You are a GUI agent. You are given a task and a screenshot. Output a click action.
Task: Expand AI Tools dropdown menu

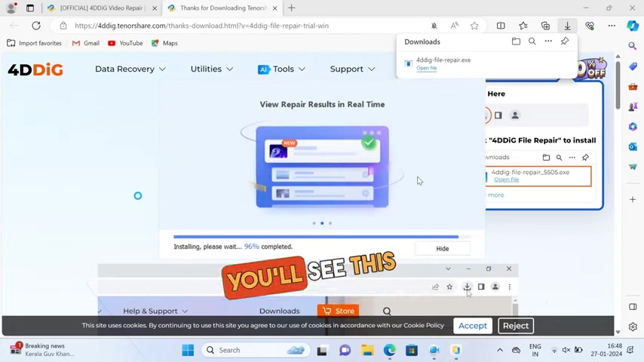pyautogui.click(x=281, y=69)
